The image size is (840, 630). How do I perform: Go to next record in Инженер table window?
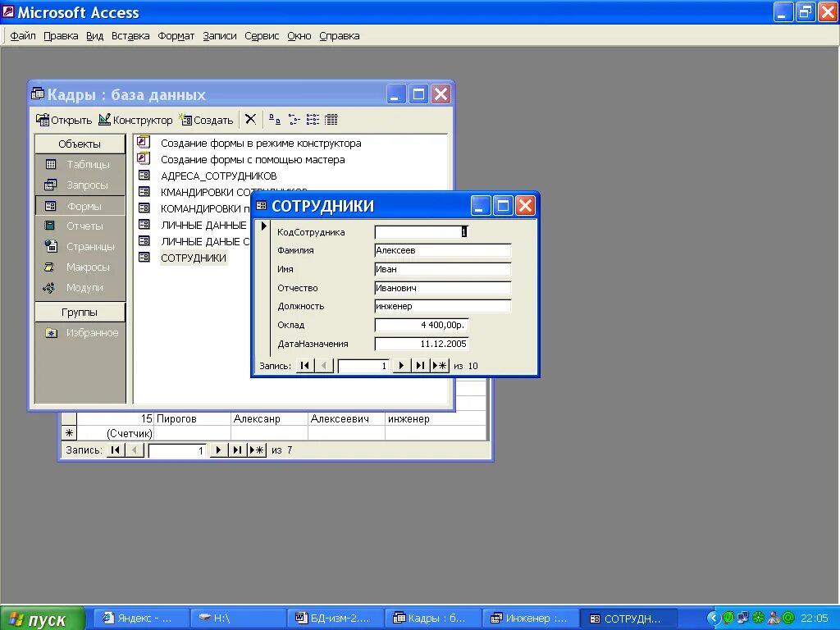pos(217,450)
